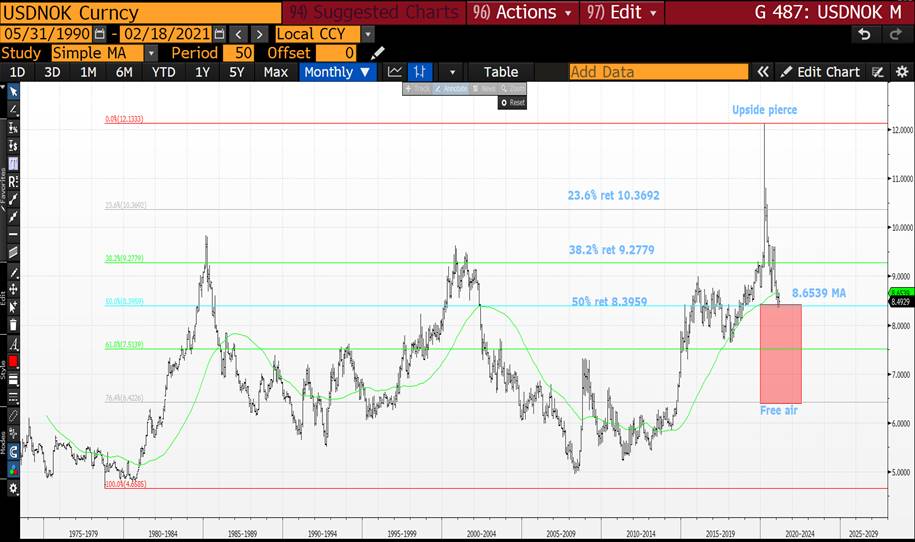Select the Fibonacci retracement tool
This screenshot has height=542, width=915.
(x=13, y=163)
